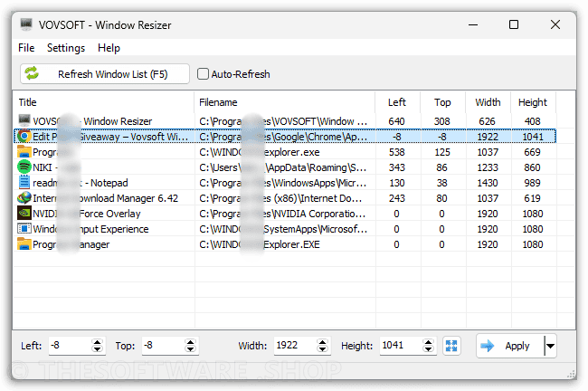The image size is (588, 391).
Task: Click Refresh Window List (F5) button
Action: [x=105, y=74]
